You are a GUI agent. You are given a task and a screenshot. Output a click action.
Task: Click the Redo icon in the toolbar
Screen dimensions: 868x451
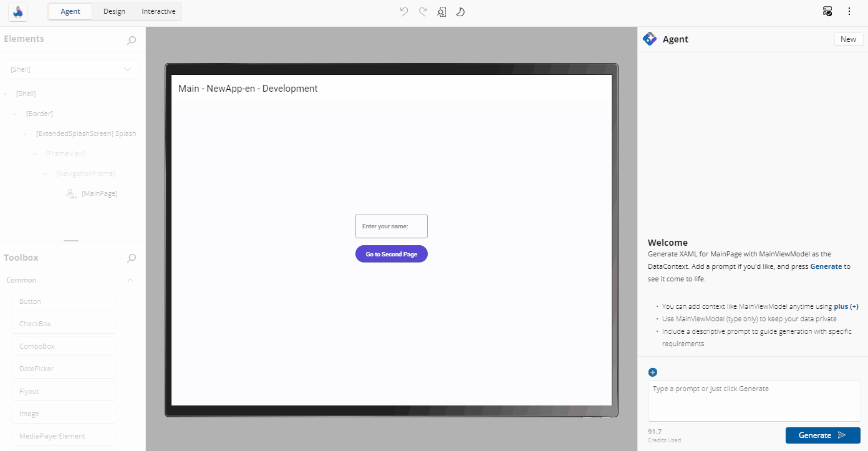click(x=422, y=11)
